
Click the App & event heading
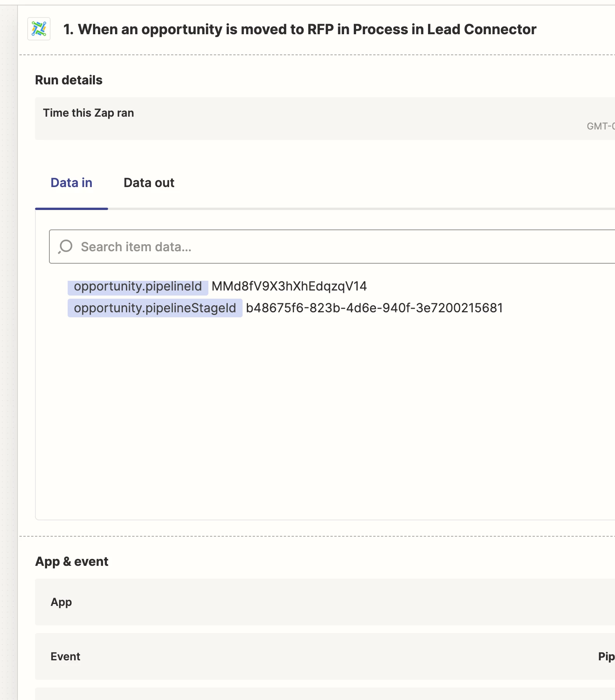coord(72,562)
